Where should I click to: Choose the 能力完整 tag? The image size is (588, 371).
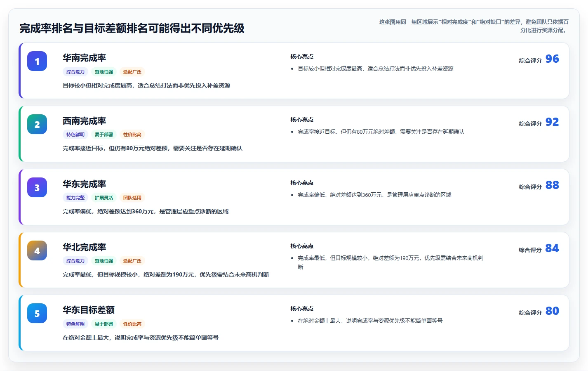(75, 198)
